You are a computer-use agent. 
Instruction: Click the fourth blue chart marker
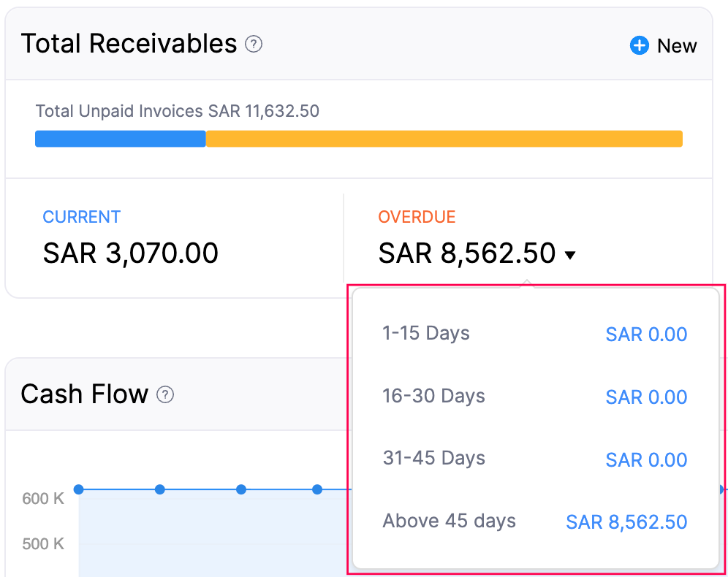click(317, 489)
